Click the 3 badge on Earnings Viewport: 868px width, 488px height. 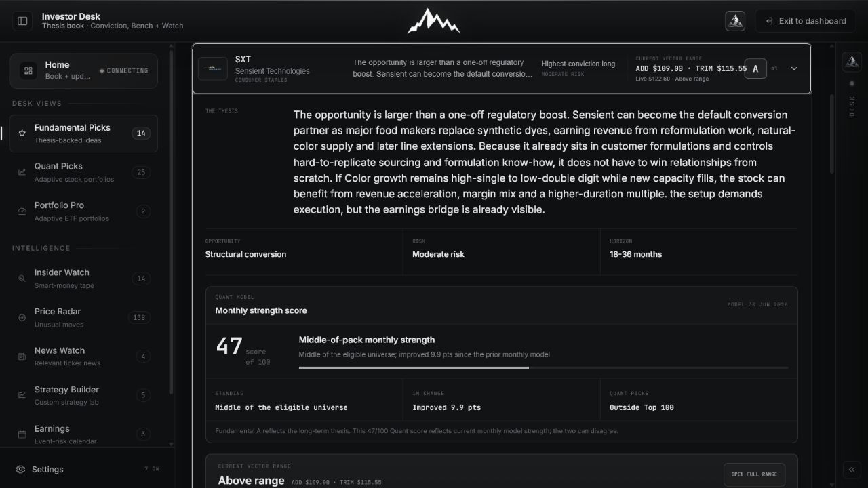(x=143, y=434)
